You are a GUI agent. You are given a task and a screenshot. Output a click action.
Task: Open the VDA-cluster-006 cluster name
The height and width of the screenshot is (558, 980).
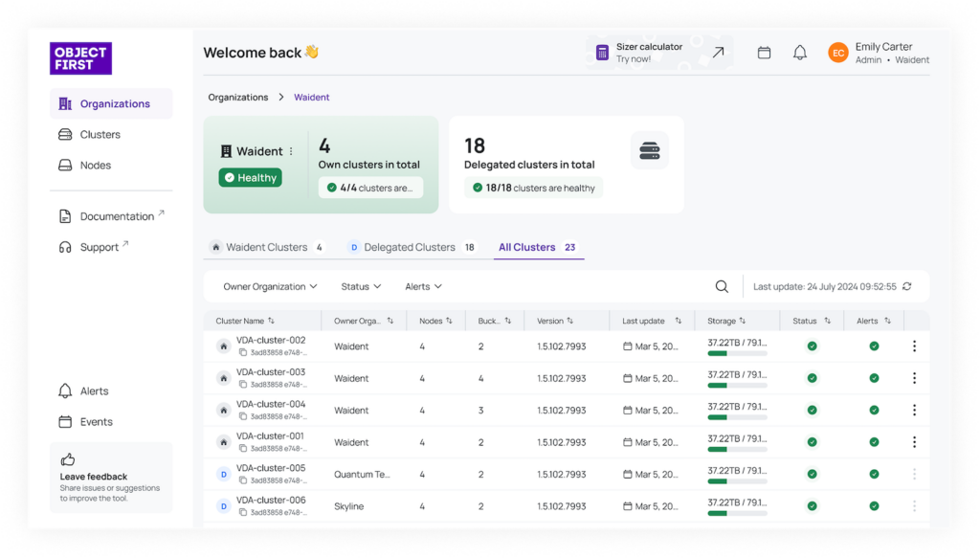271,500
